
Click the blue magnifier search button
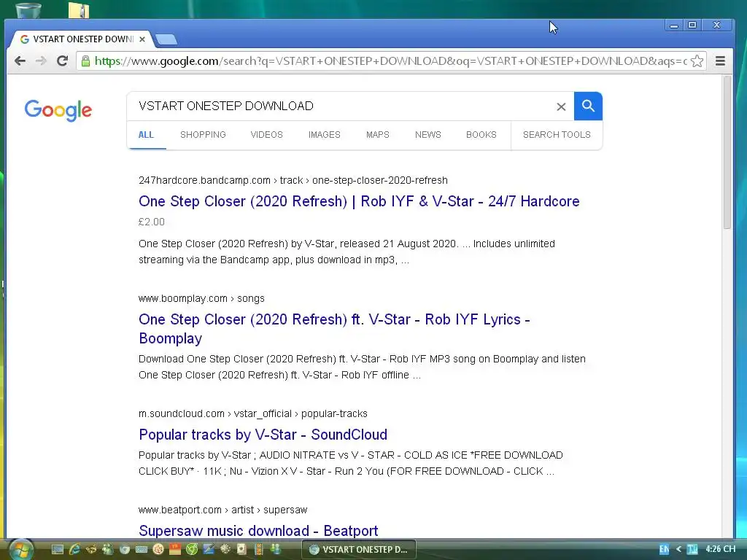pos(589,106)
